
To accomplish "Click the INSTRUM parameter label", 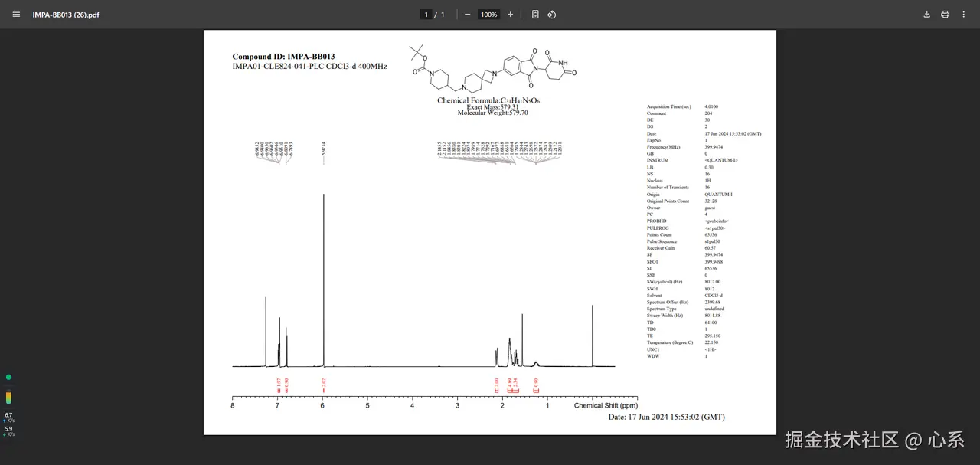I will [657, 160].
